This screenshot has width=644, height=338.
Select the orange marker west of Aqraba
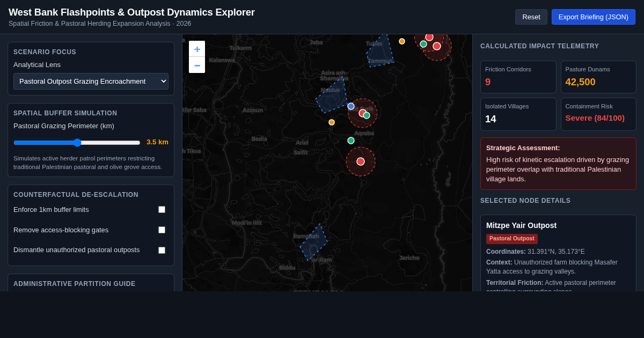coord(332,122)
